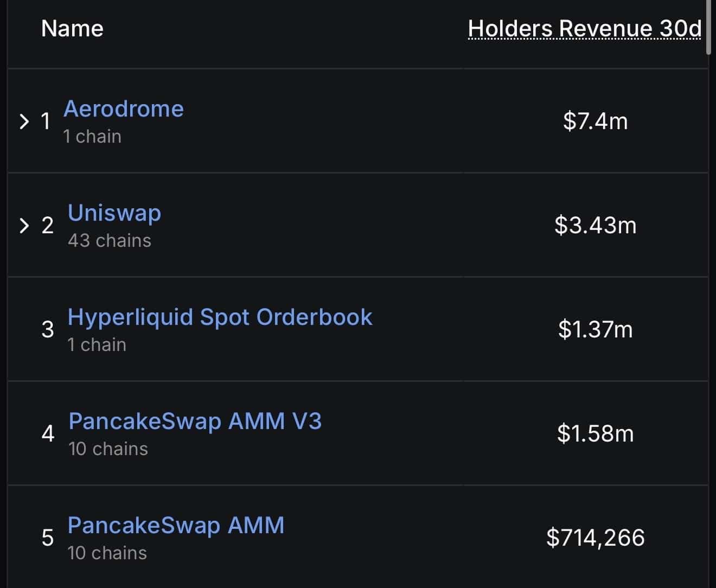
Task: Open the Uniswap protocol page
Action: (114, 213)
